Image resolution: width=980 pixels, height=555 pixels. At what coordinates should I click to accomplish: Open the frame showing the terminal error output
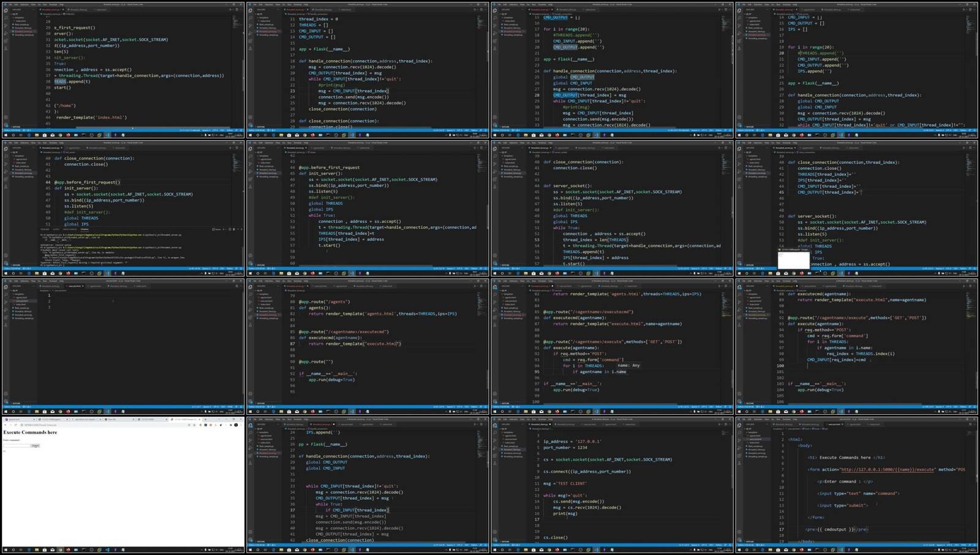click(123, 208)
